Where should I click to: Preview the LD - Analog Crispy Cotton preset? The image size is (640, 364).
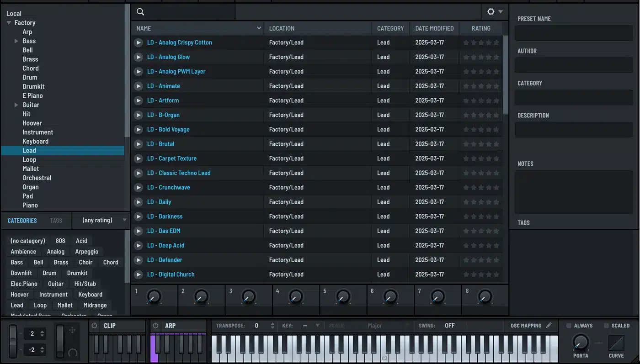[x=138, y=42]
